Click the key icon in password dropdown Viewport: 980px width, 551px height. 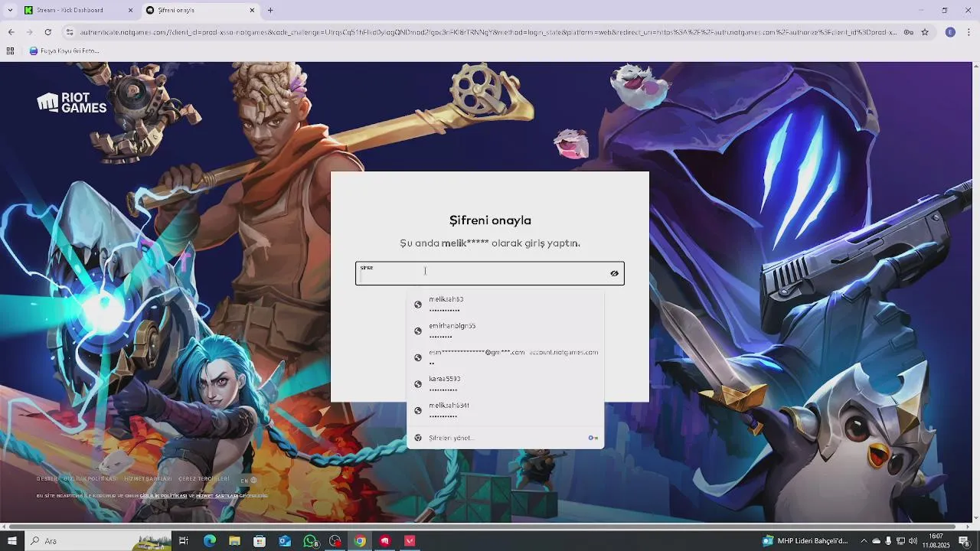click(x=593, y=438)
